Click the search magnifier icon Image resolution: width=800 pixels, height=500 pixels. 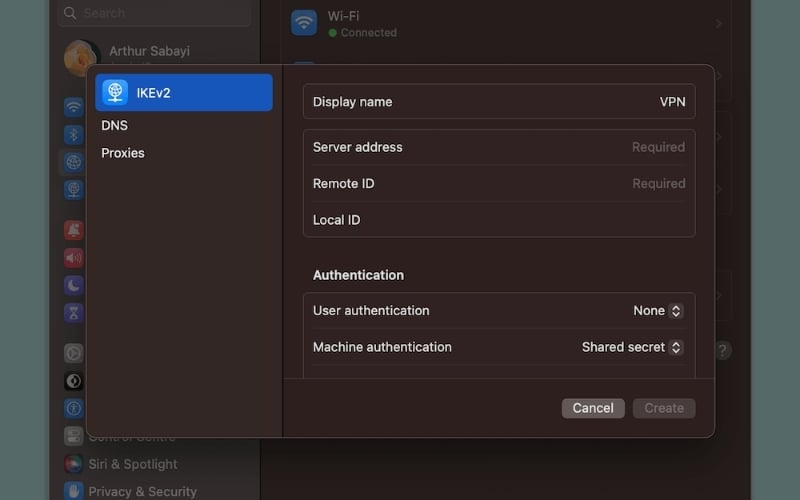tap(70, 13)
